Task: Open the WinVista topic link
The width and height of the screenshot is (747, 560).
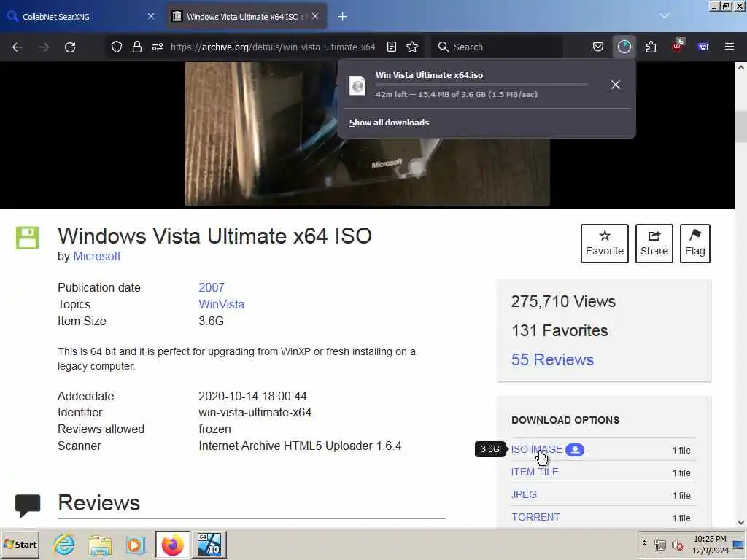Action: [x=222, y=304]
